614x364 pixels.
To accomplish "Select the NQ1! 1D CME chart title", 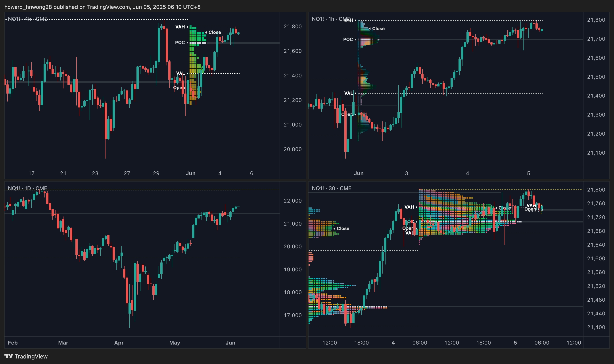I will tap(27, 188).
